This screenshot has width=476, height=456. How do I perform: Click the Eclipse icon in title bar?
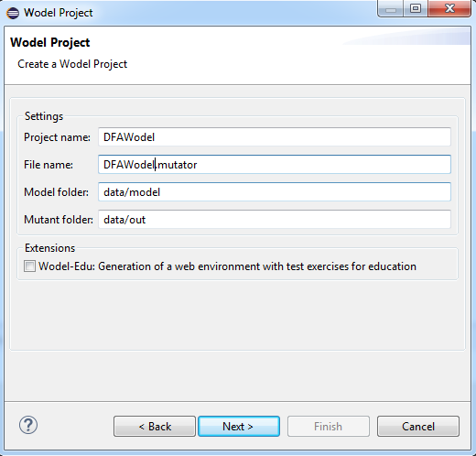click(x=13, y=13)
